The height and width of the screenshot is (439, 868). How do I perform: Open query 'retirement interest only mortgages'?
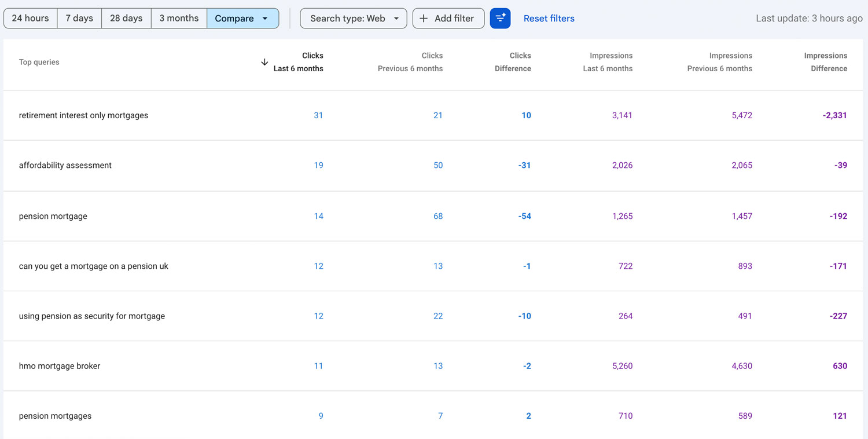point(83,115)
